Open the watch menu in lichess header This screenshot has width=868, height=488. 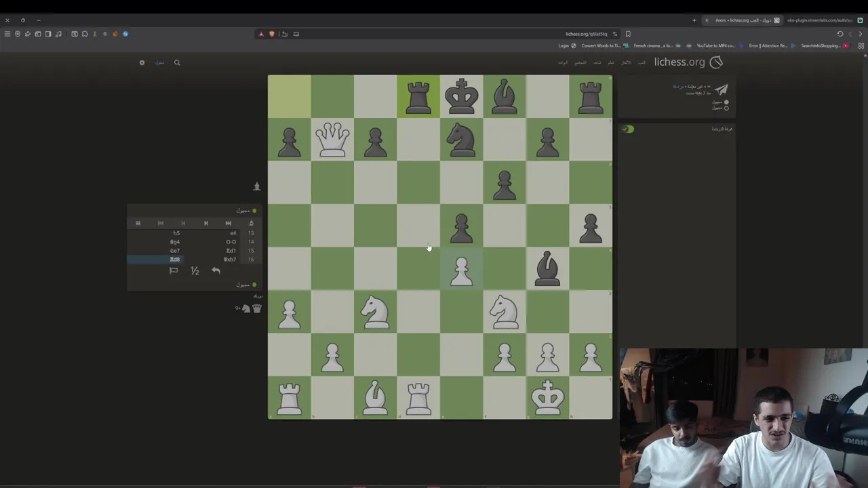597,62
